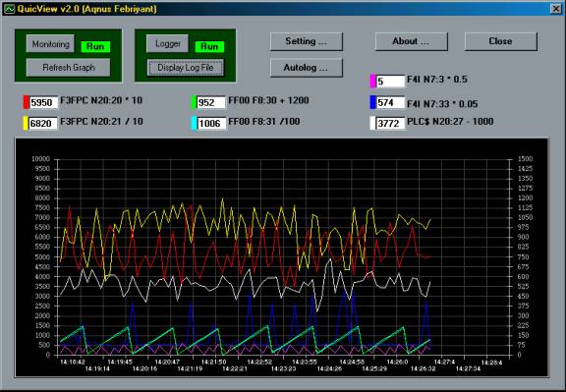Click Refresh Graph button
The height and width of the screenshot is (392, 566).
pyautogui.click(x=68, y=68)
